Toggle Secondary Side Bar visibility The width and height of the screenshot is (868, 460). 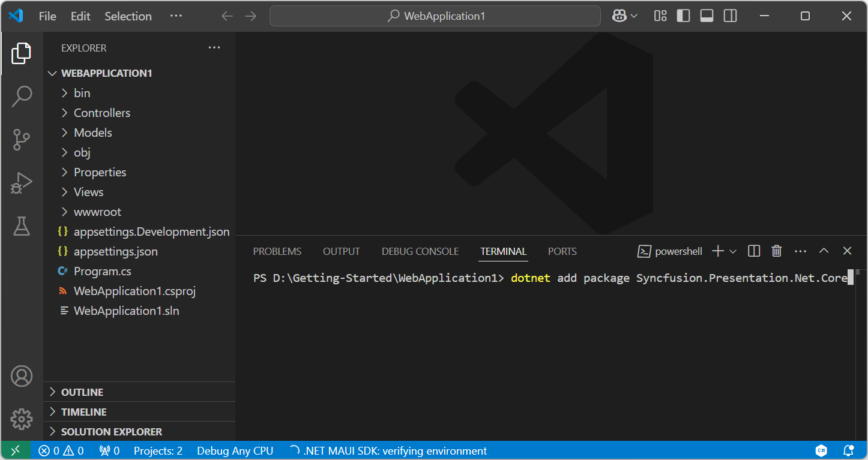[731, 16]
